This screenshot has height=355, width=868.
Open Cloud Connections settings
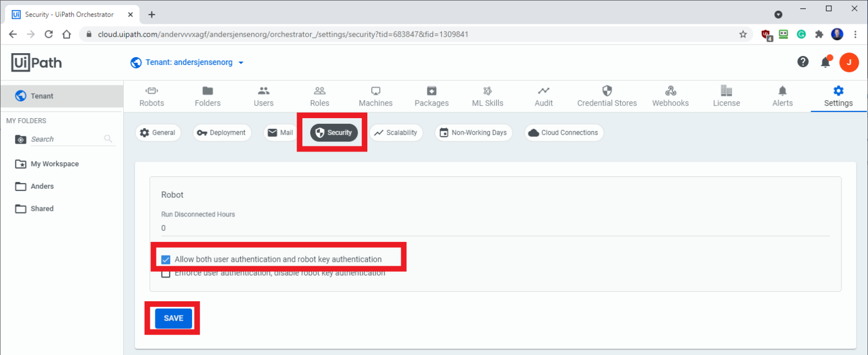563,132
